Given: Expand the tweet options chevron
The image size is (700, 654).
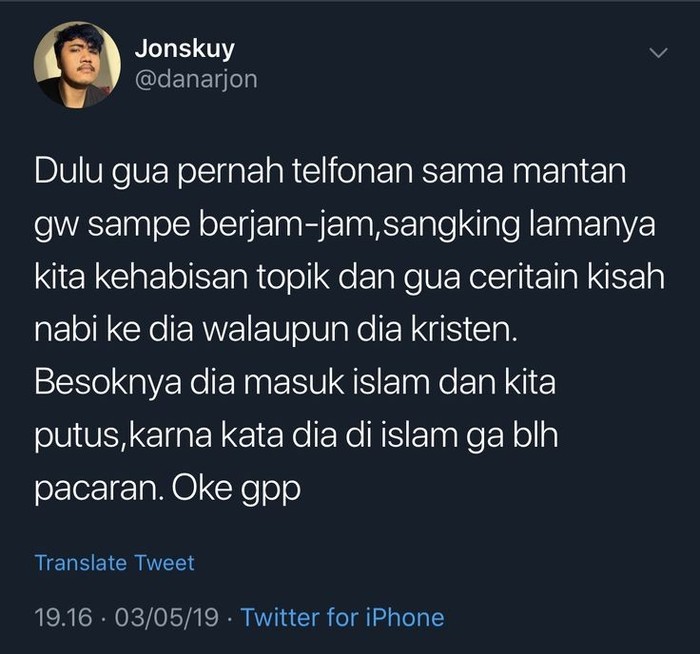Looking at the screenshot, I should pos(658,53).
